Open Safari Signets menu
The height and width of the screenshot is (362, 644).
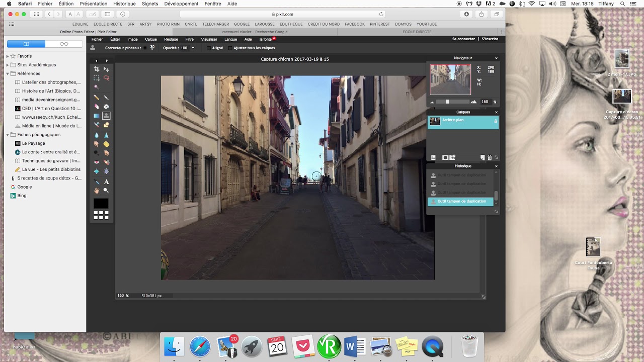(150, 4)
